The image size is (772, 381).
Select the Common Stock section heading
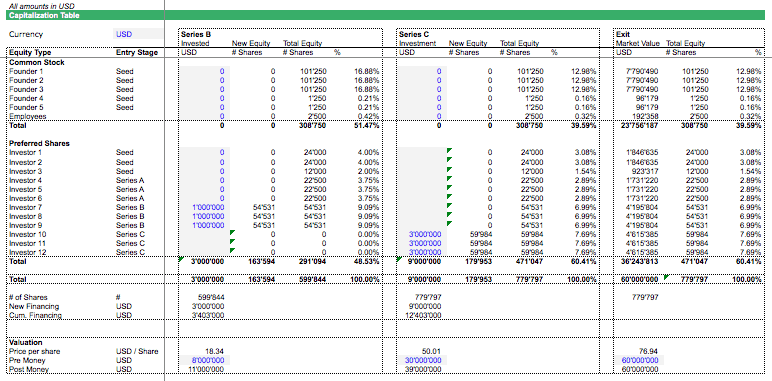[37, 63]
